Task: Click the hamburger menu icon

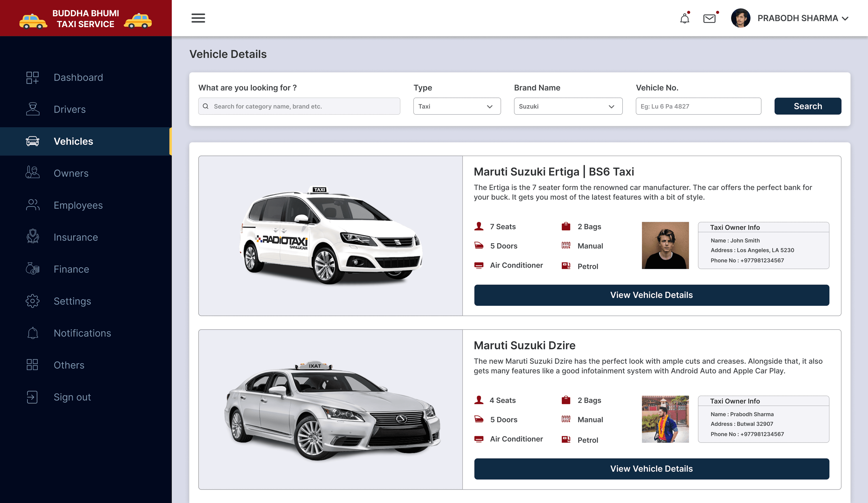Action: click(x=198, y=18)
